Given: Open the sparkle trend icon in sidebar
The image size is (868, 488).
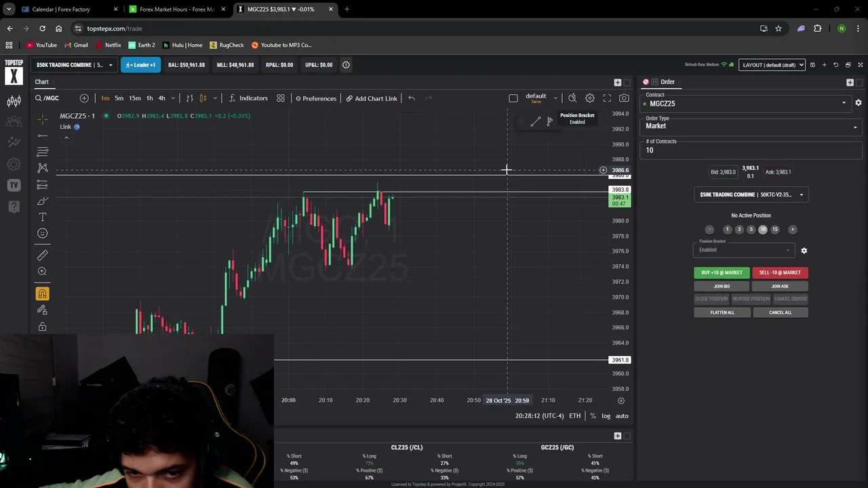Looking at the screenshot, I should click(x=14, y=142).
